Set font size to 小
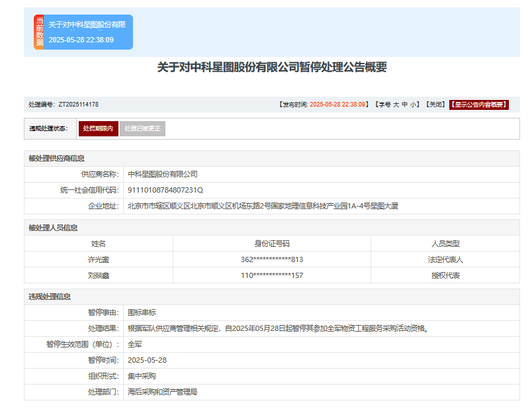The width and height of the screenshot is (532, 415). coord(413,105)
